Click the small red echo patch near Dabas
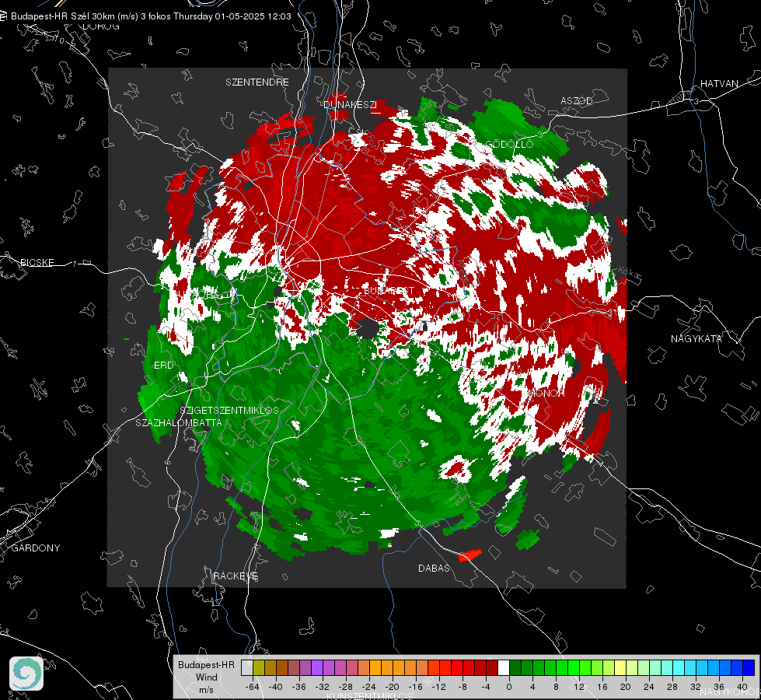761x700 pixels. pyautogui.click(x=470, y=555)
